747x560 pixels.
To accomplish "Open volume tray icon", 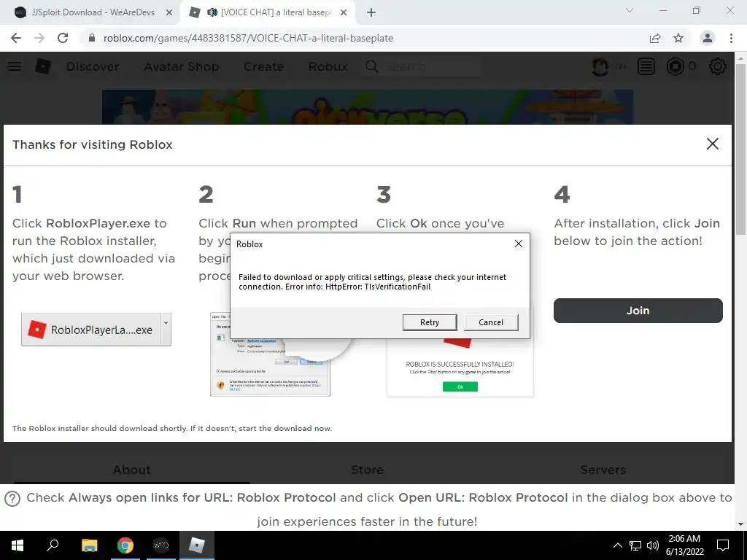I will [x=652, y=545].
